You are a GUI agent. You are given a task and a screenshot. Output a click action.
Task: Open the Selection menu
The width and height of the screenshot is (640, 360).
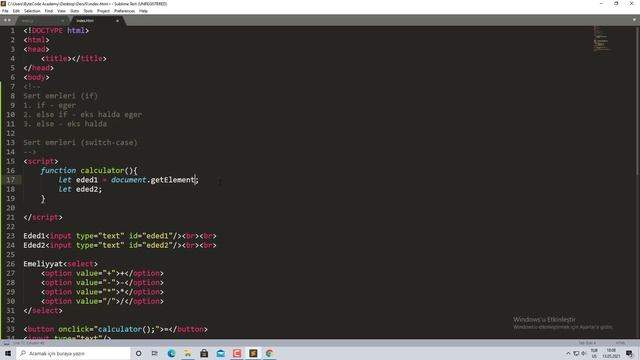[x=32, y=11]
